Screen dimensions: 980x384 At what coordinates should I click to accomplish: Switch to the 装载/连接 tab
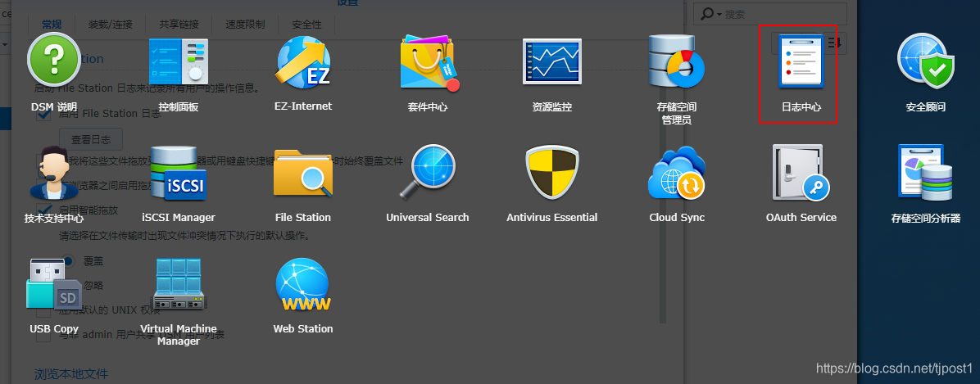[x=110, y=25]
